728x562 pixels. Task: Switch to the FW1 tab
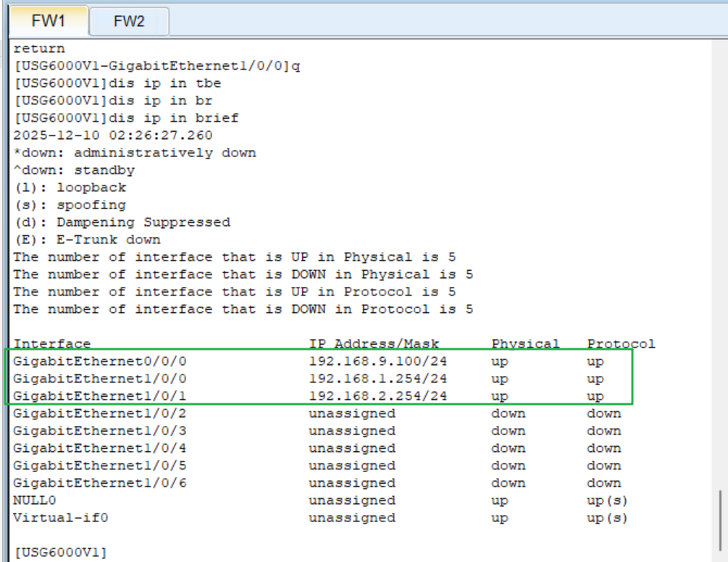tap(49, 21)
